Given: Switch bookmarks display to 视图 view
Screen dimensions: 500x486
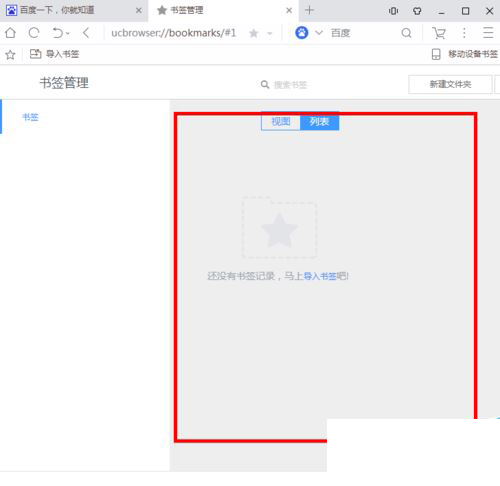Looking at the screenshot, I should click(281, 121).
